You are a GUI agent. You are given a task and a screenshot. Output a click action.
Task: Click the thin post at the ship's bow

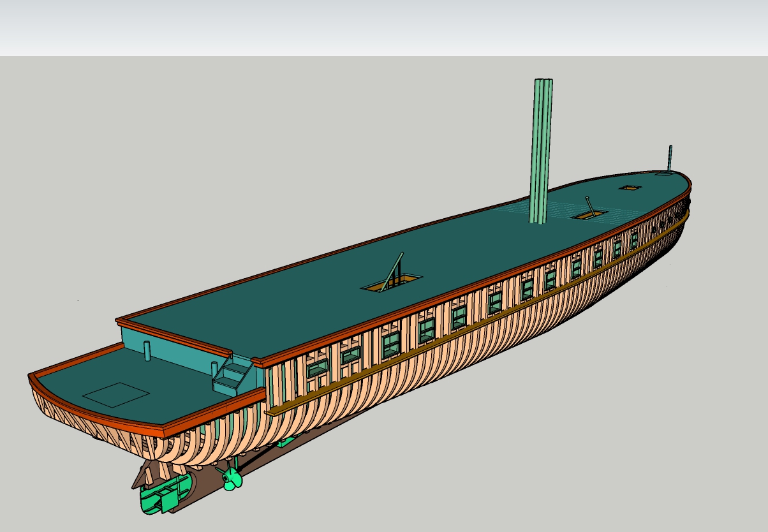coord(670,158)
